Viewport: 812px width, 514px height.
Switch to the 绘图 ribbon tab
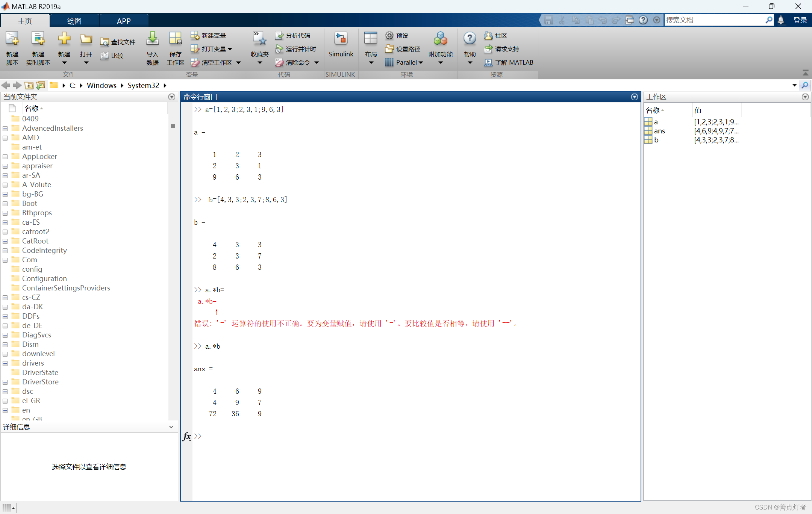point(74,21)
